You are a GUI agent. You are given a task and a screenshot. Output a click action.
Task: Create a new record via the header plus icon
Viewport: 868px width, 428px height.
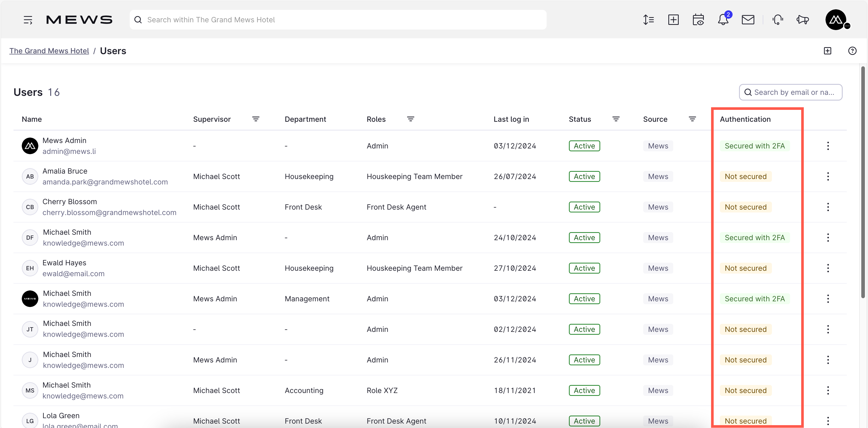673,19
